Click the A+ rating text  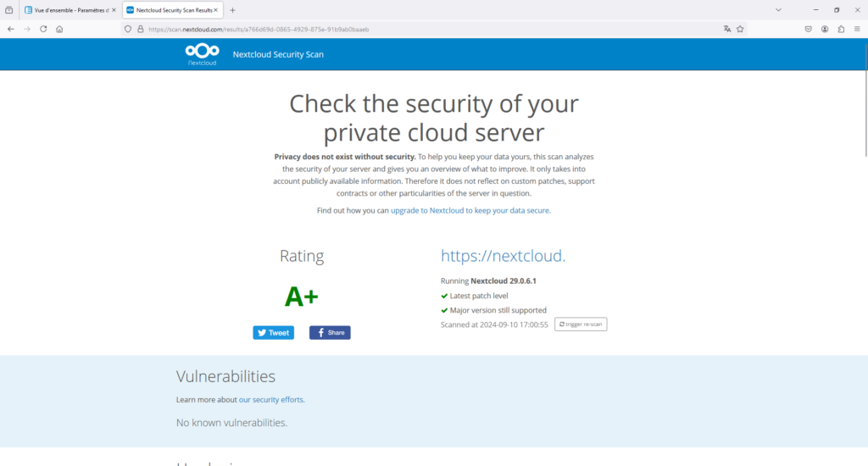click(301, 297)
